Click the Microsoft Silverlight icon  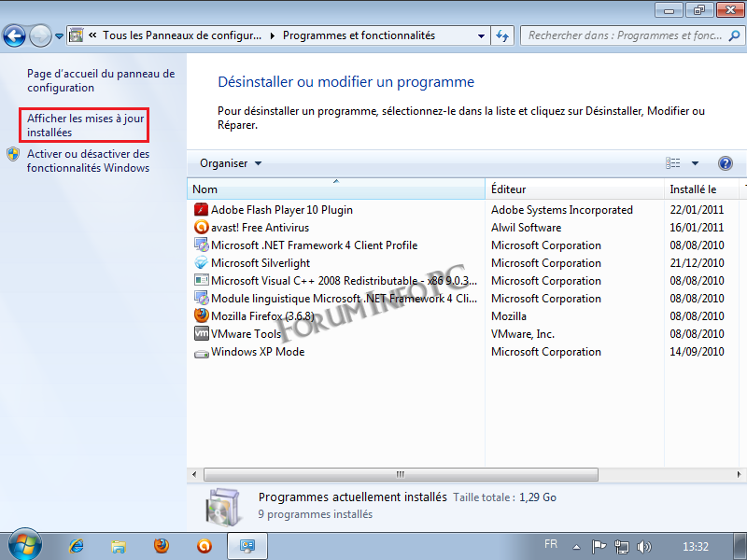click(x=202, y=262)
